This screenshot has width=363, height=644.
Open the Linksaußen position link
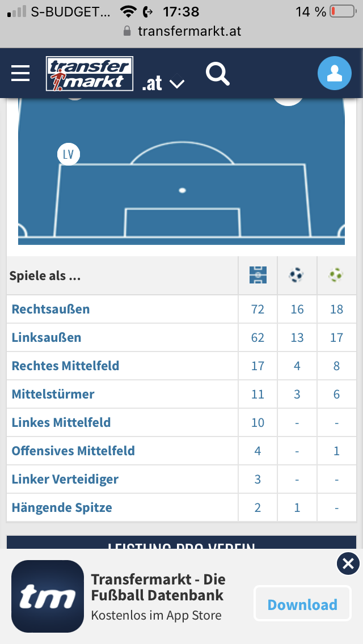tap(47, 338)
